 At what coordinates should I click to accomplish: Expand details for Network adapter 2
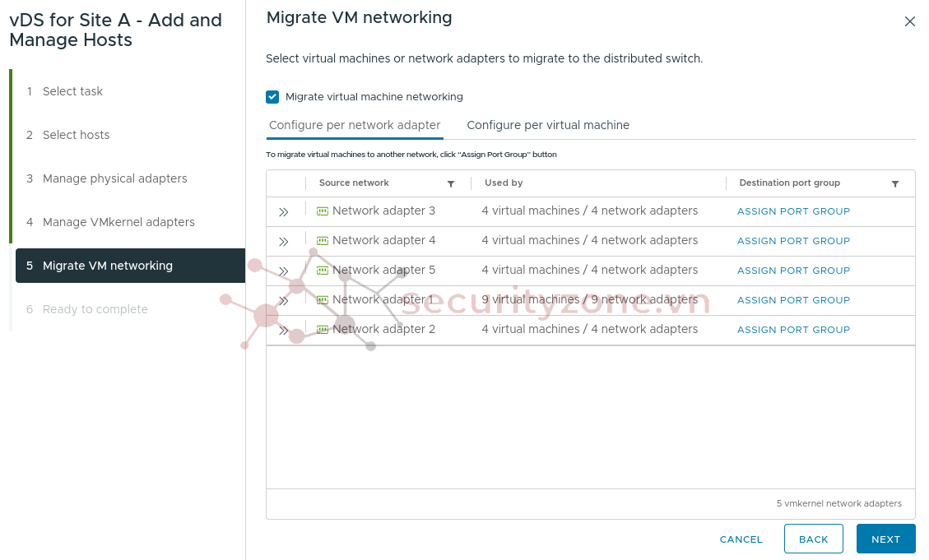point(284,331)
